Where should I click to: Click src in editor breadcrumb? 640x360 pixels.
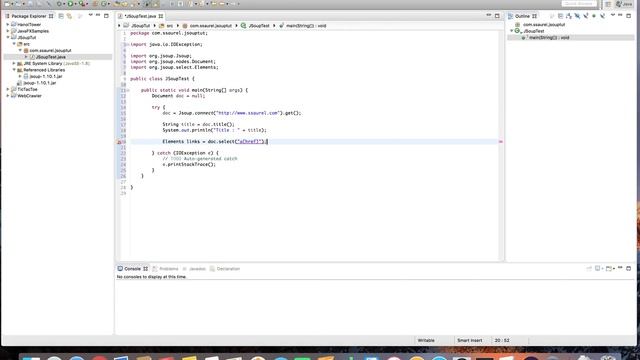pos(169,26)
